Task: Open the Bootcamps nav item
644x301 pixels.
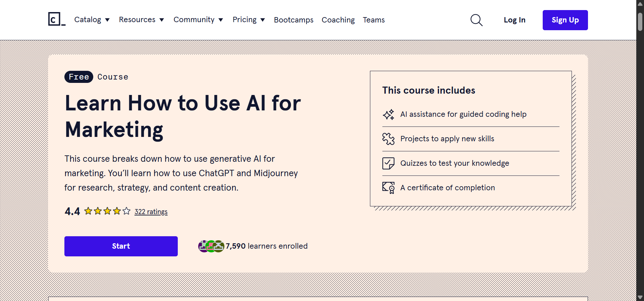Action: pyautogui.click(x=293, y=20)
